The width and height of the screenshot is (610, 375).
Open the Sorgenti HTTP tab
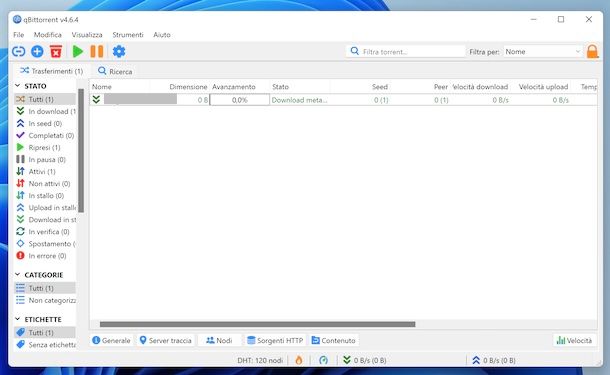[x=275, y=340]
